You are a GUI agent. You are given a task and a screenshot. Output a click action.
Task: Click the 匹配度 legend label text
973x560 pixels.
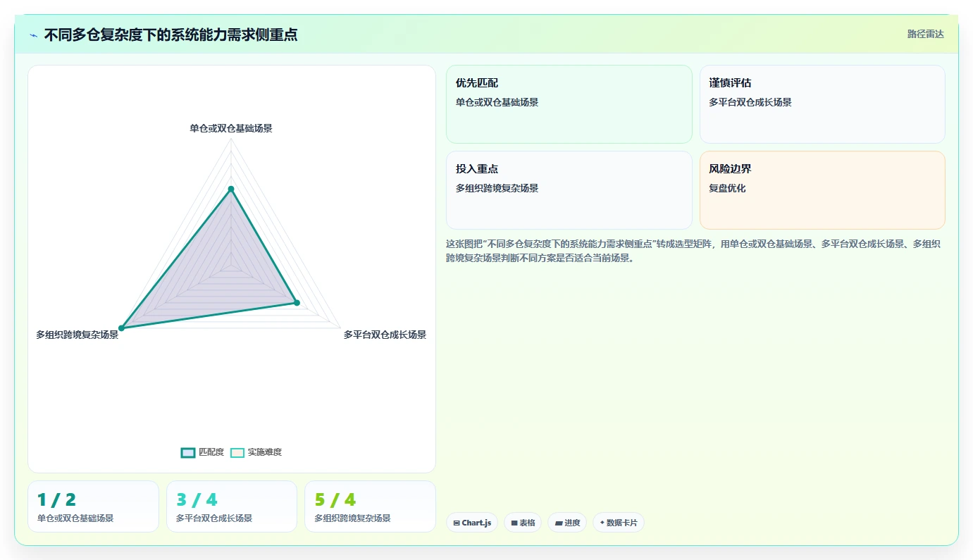point(211,452)
